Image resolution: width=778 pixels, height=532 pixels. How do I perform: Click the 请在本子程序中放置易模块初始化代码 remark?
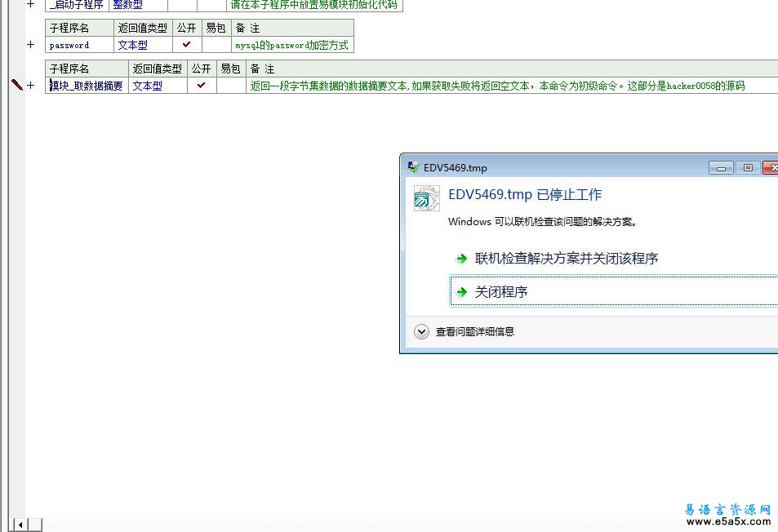pyautogui.click(x=313, y=4)
